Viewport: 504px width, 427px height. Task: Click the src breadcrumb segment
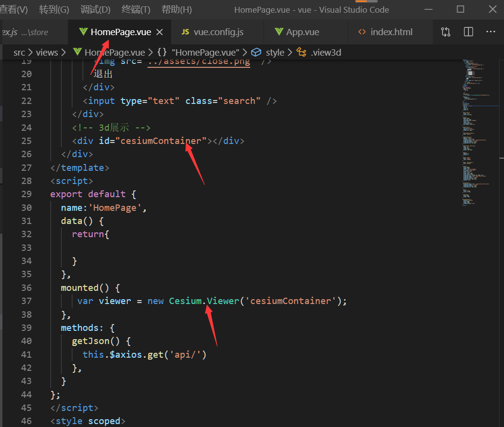click(x=20, y=52)
